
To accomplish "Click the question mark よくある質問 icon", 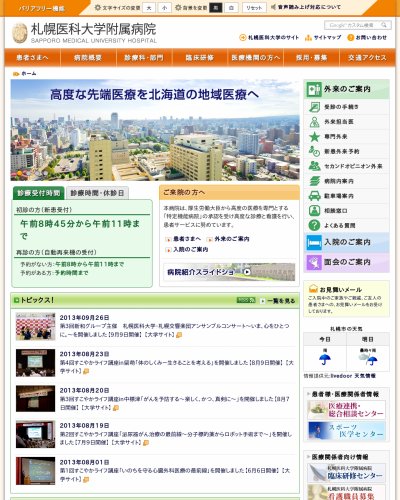I will 314,225.
